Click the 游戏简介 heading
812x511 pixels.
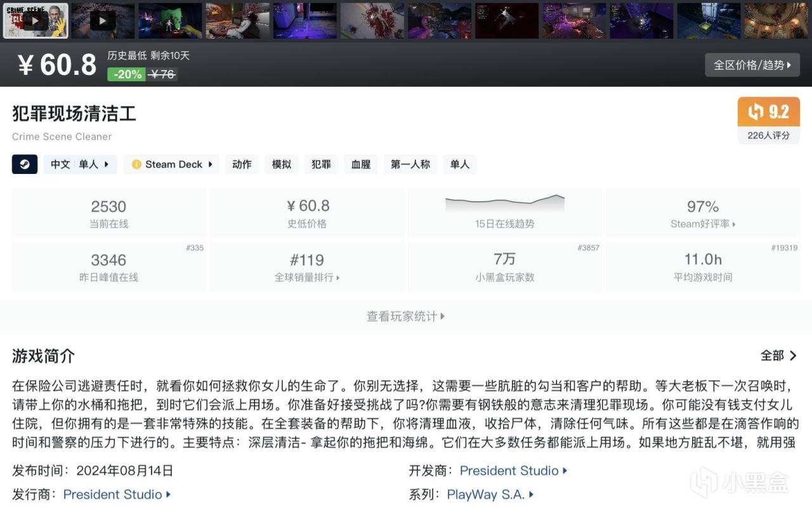point(43,355)
